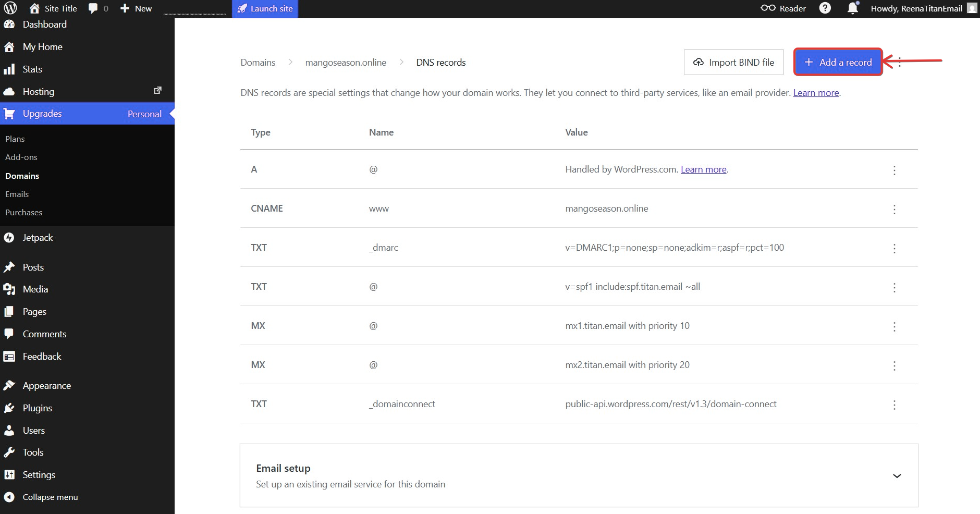
Task: Click the user avatar in admin bar
Action: (x=972, y=8)
